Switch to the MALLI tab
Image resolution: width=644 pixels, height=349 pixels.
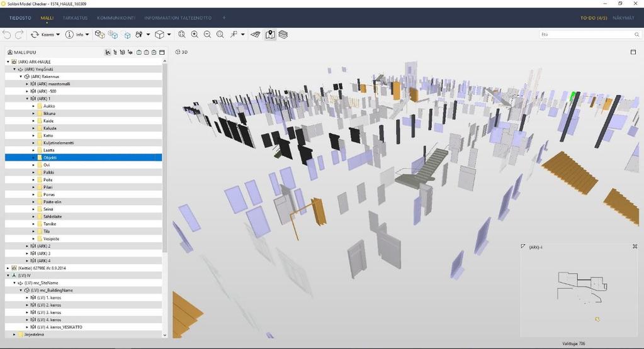(x=47, y=18)
